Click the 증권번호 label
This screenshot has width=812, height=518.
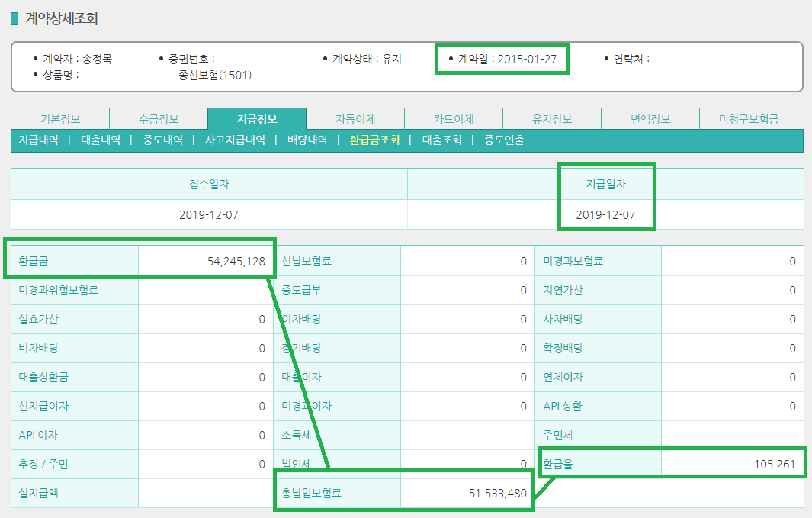pos(191,59)
